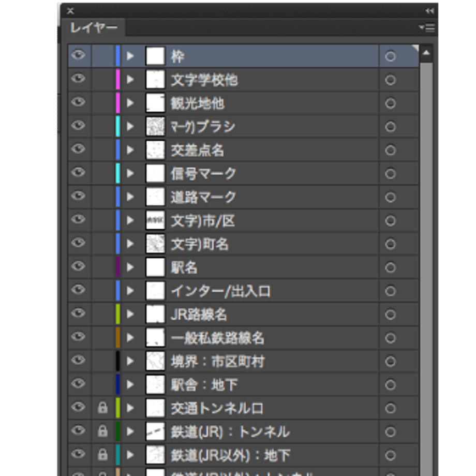This screenshot has height=476, width=476.
Task: Expand the 鉄道(JR)：トンネル layer
Action: click(130, 432)
